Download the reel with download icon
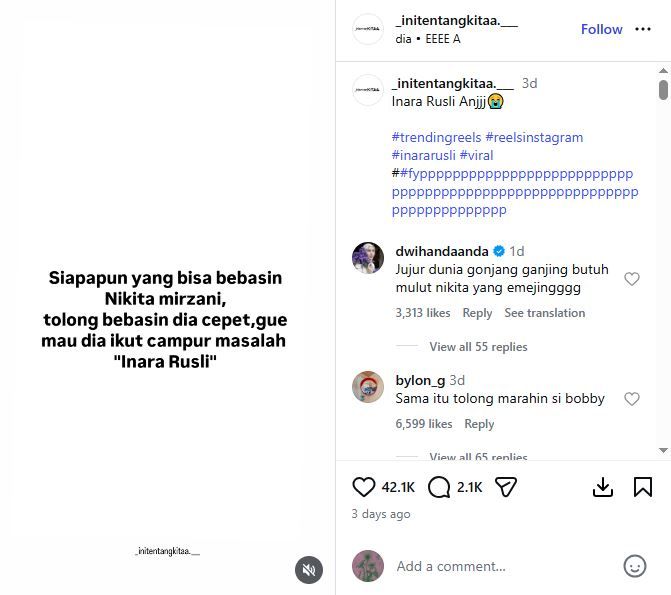Image resolution: width=671 pixels, height=595 pixels. click(x=603, y=487)
